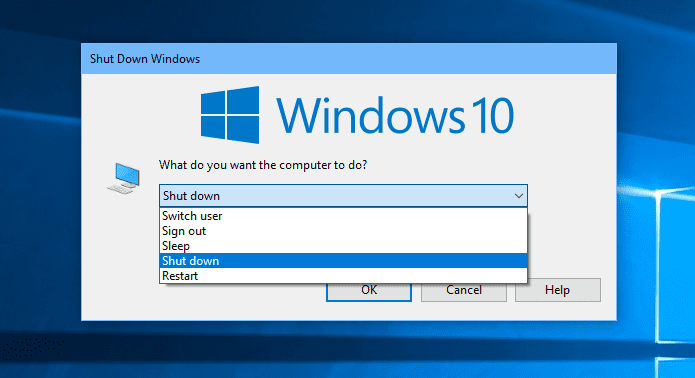
Task: Click the 'Shut Down Windows' title bar text
Action: click(145, 59)
